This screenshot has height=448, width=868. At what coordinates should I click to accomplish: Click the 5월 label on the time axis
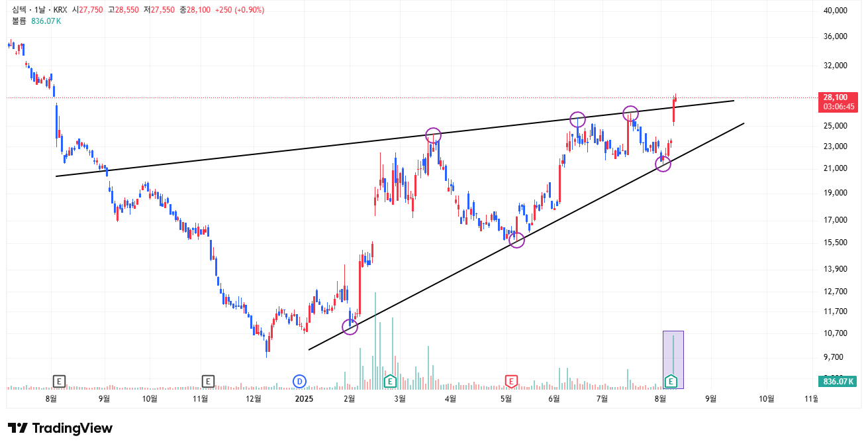click(x=506, y=398)
